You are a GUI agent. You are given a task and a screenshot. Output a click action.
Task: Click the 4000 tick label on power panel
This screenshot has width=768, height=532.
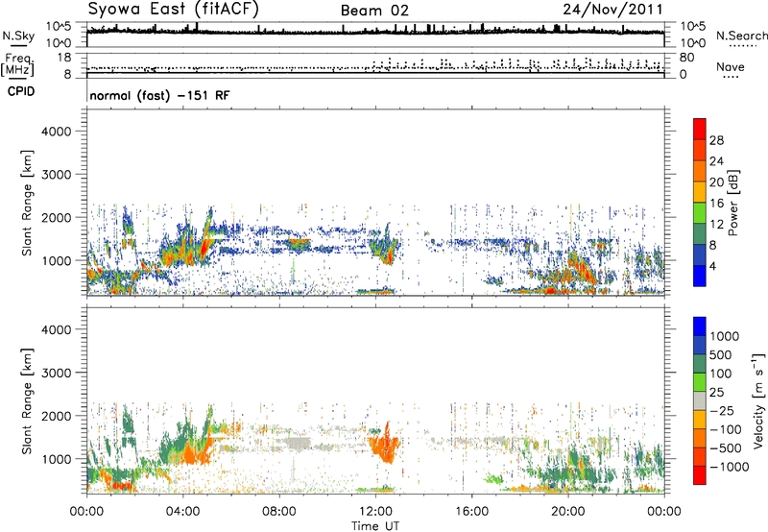pos(56,132)
